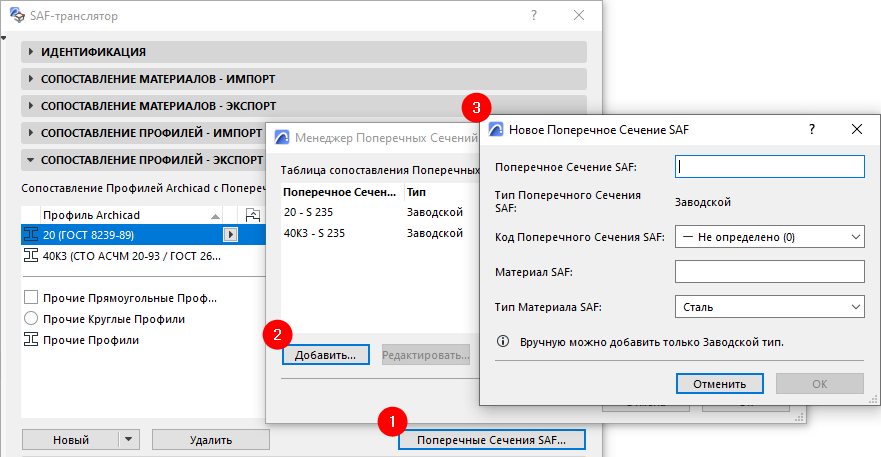Viewport: 881px width, 457px height.
Task: Click circle icon of Прочие Круглые Профили
Action: (x=31, y=319)
